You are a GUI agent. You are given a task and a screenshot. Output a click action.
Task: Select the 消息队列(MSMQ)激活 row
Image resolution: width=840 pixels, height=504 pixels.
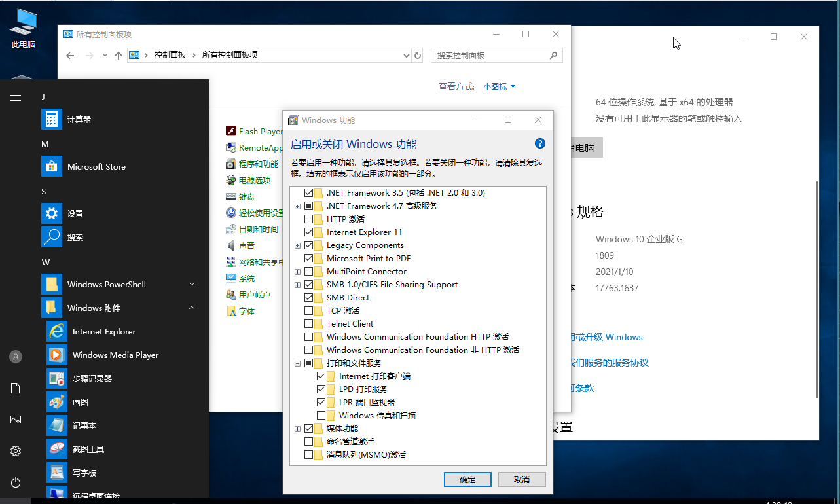click(366, 455)
